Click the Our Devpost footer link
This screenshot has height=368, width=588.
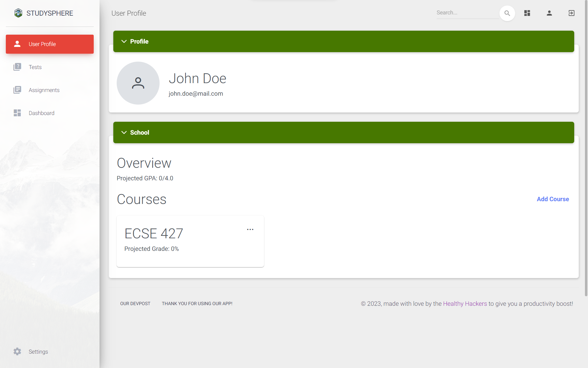[135, 304]
